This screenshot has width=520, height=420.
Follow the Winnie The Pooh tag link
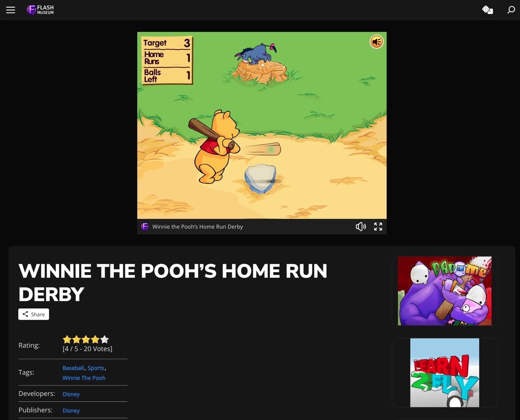(x=84, y=378)
